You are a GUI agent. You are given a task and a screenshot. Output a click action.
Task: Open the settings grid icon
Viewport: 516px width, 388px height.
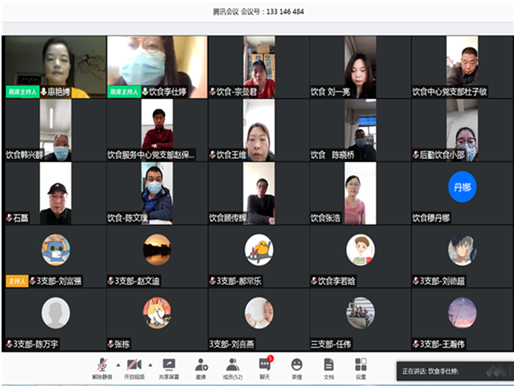point(361,368)
